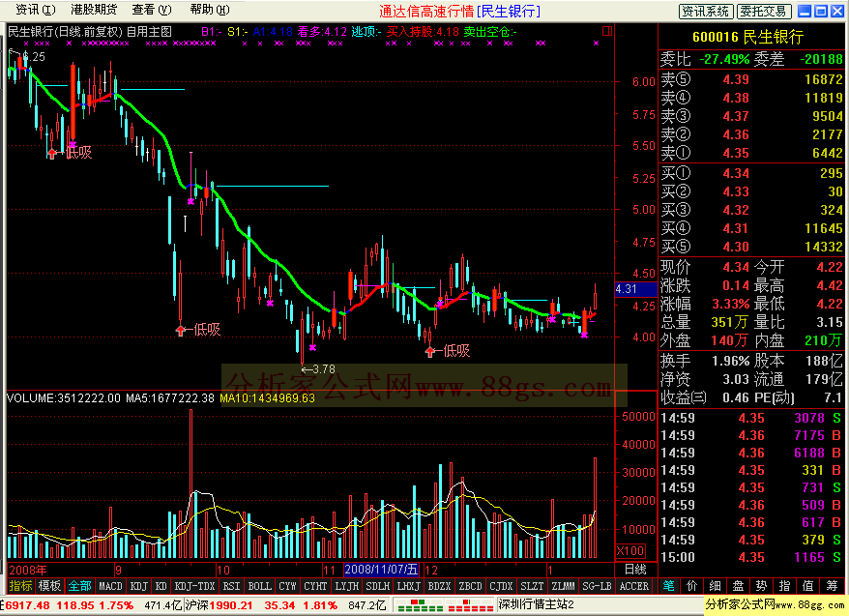Switch to the CYHT indicator
849x616 pixels.
pyautogui.click(x=315, y=586)
